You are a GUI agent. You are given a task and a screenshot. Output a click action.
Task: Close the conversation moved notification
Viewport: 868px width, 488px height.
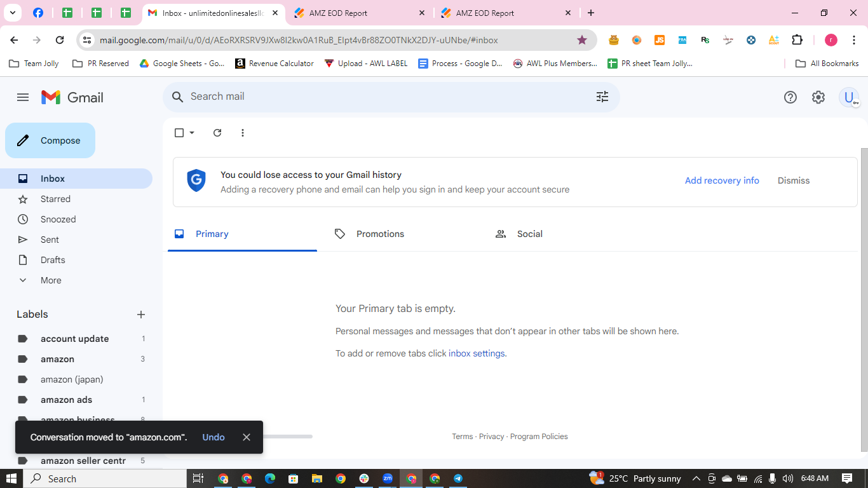[247, 437]
